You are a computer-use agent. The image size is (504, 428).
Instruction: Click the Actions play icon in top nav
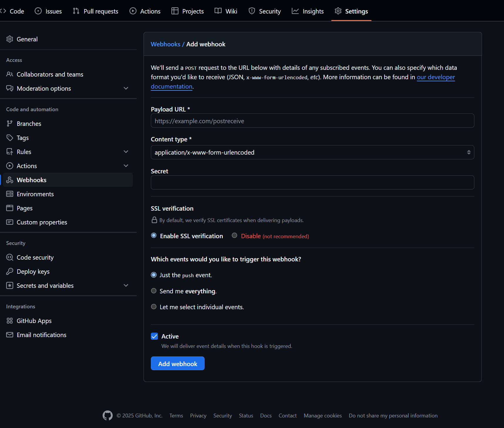point(133,11)
